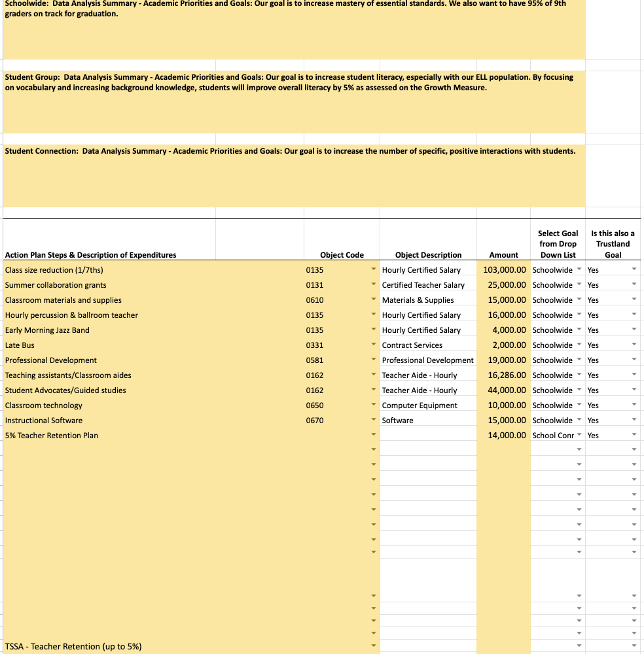Open Object Code dropdown for Classroom materials and supplies
This screenshot has width=644, height=654.
[374, 300]
